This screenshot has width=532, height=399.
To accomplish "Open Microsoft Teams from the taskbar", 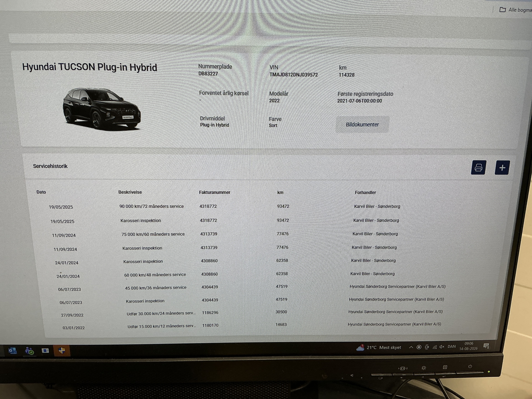I will click(x=29, y=351).
